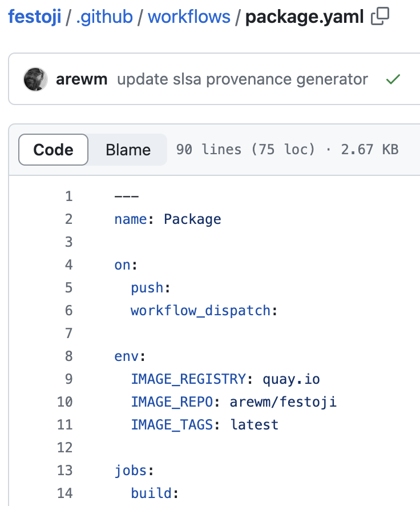Viewport: 420px width, 506px height.
Task: Click the festoji repository link
Action: tap(35, 17)
